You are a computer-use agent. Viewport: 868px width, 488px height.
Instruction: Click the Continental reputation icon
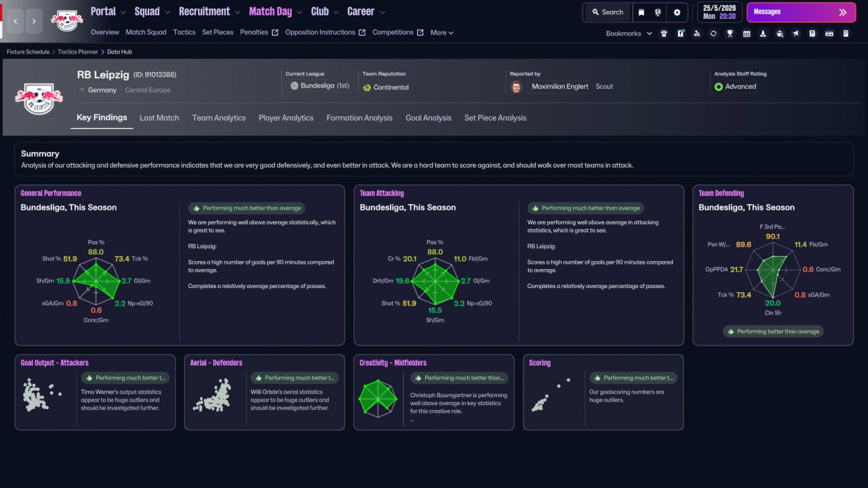coord(368,87)
